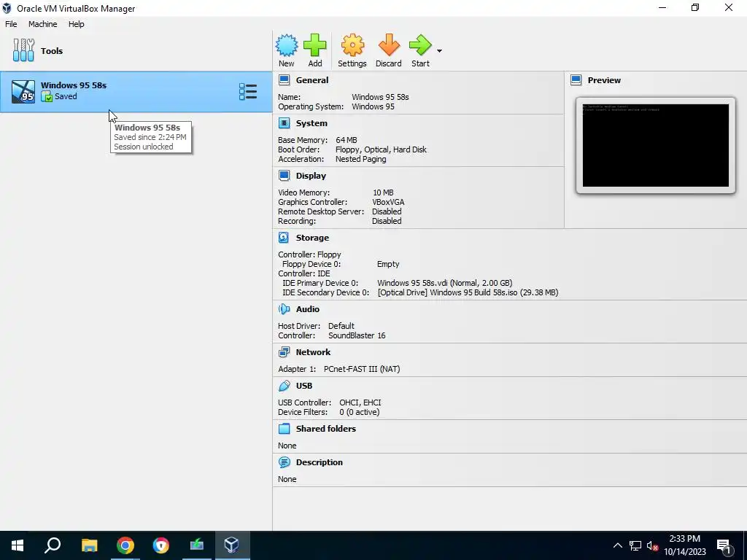The height and width of the screenshot is (560, 747).
Task: Select the Windows 95 58s machine entry
Action: pyautogui.click(x=136, y=91)
